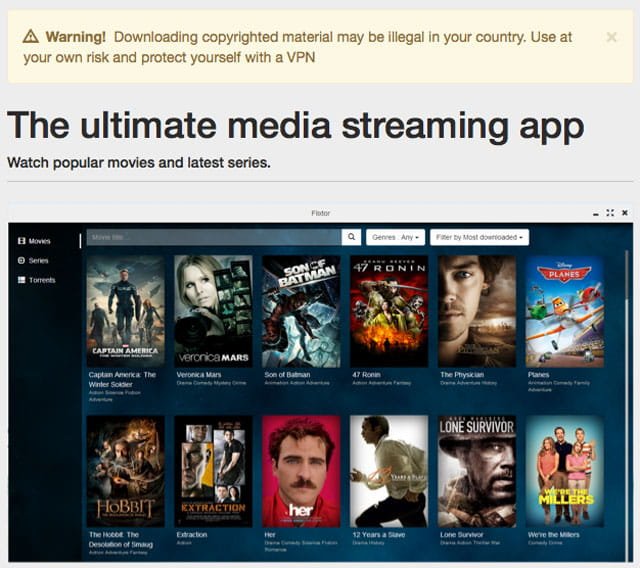The width and height of the screenshot is (640, 568).
Task: Click the 'Son of Batman' title text
Action: pyautogui.click(x=287, y=375)
